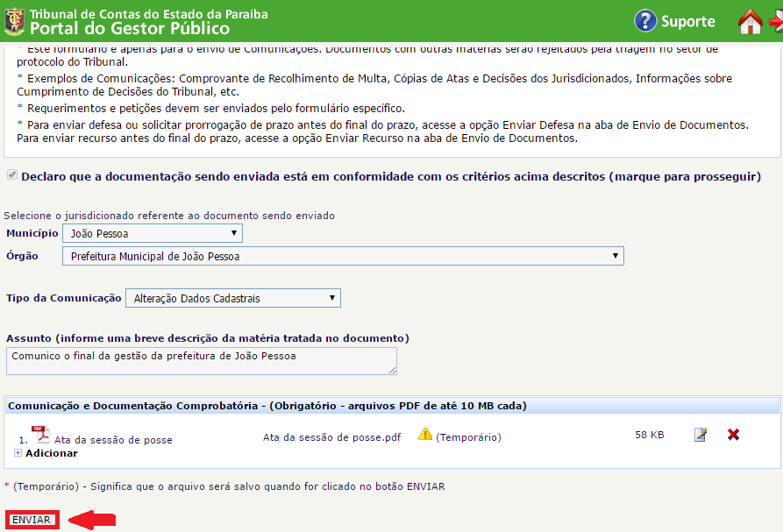
Task: Click the Assunto text area resize handle
Action: (392, 370)
